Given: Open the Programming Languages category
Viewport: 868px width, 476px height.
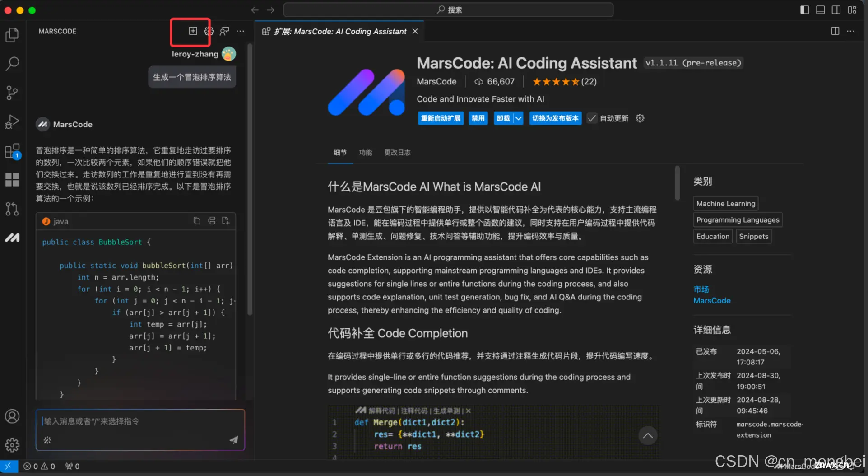Looking at the screenshot, I should (738, 220).
